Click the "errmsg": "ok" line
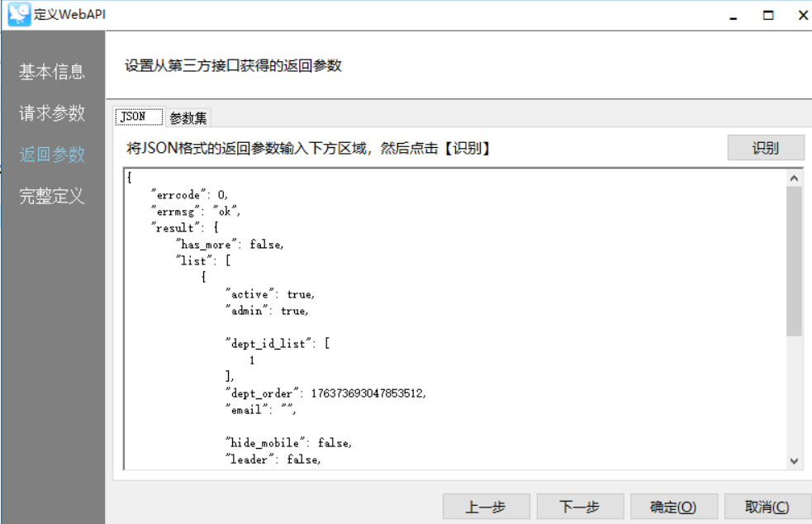Image resolution: width=812 pixels, height=524 pixels. coord(195,212)
